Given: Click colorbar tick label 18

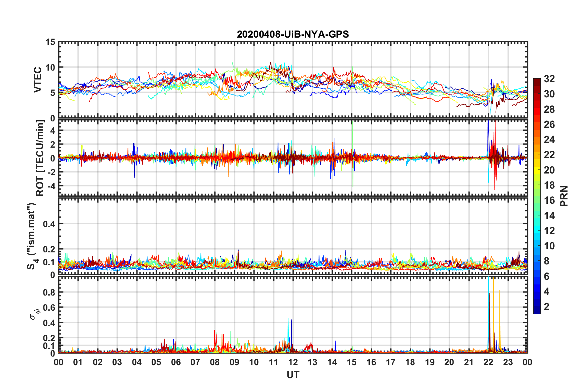Looking at the screenshot, I should [x=549, y=185].
